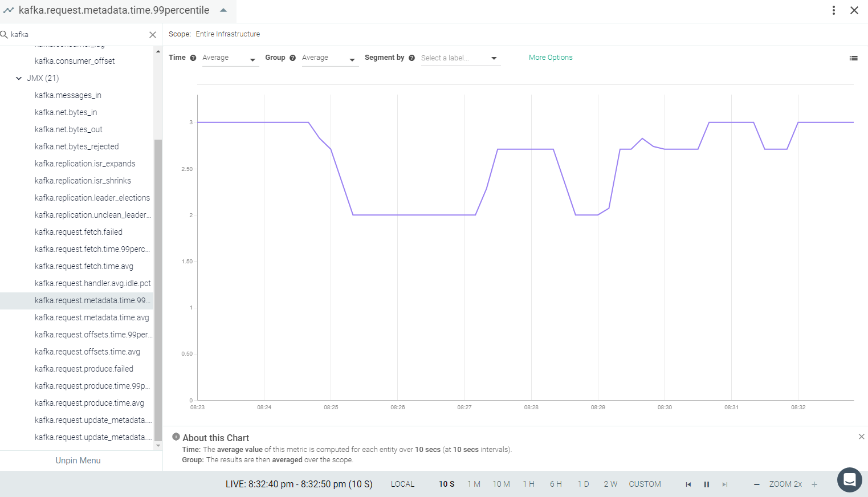The height and width of the screenshot is (497, 868).
Task: Open the chart legend list icon
Action: tap(853, 58)
